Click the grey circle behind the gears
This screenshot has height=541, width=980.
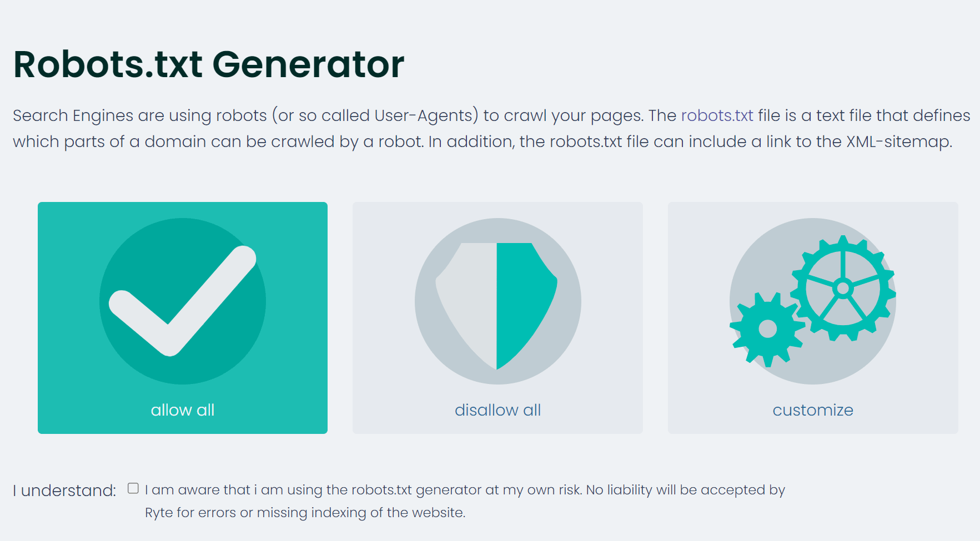tap(822, 361)
